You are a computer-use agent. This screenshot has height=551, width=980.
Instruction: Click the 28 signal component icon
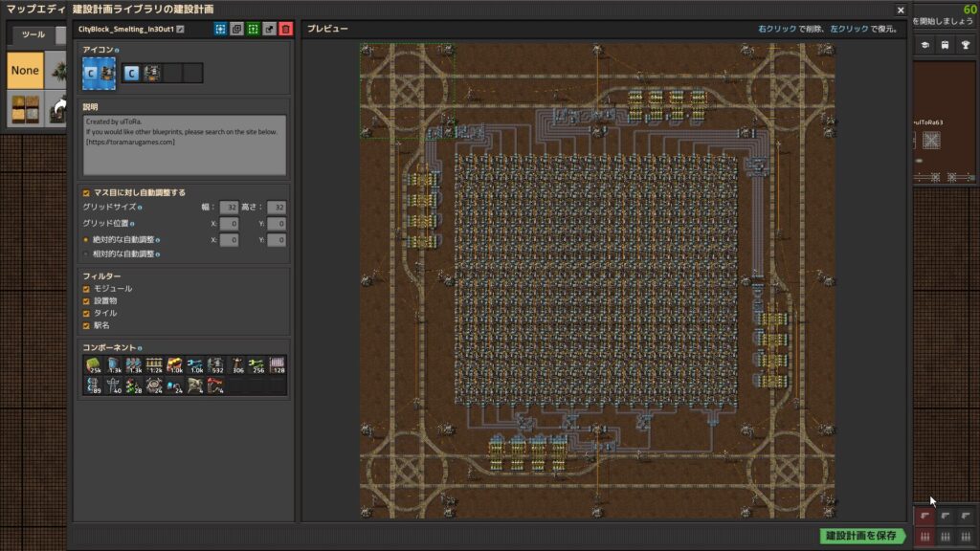coord(134,386)
